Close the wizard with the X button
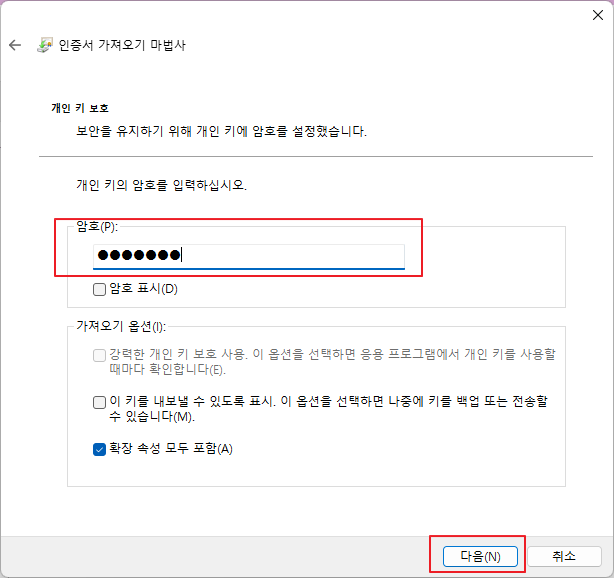This screenshot has width=614, height=578. click(598, 15)
